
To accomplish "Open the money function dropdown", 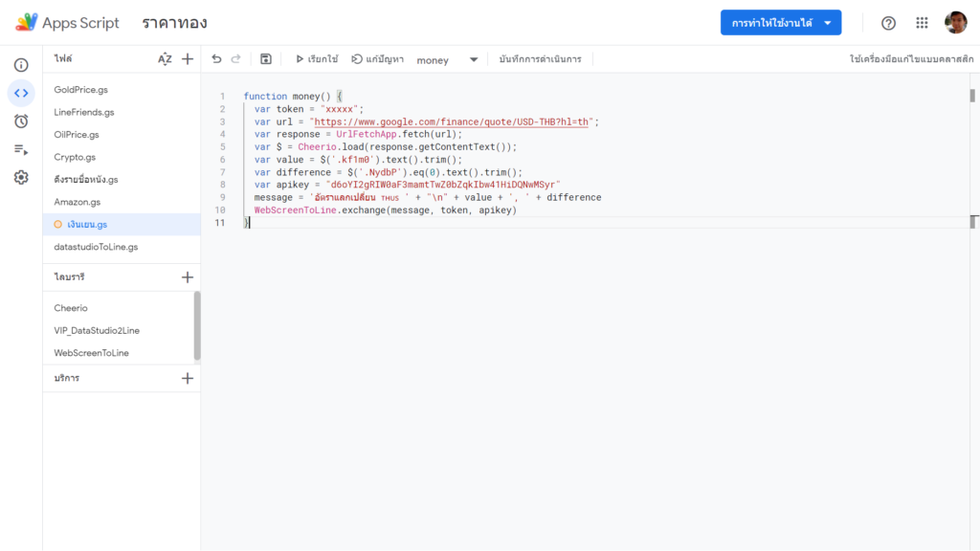I will pos(447,59).
